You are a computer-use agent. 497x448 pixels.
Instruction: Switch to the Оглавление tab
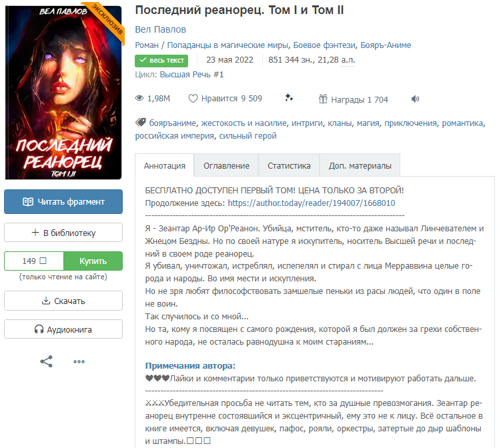tap(226, 165)
